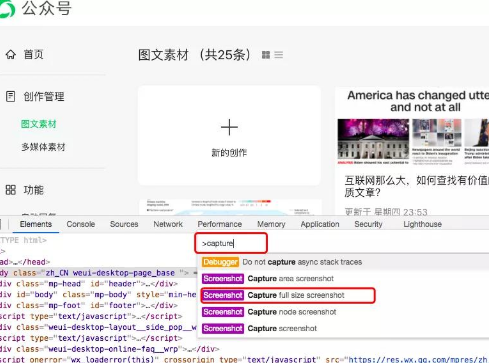
Task: Open the 互联网那么大 article title
Action: point(417,186)
